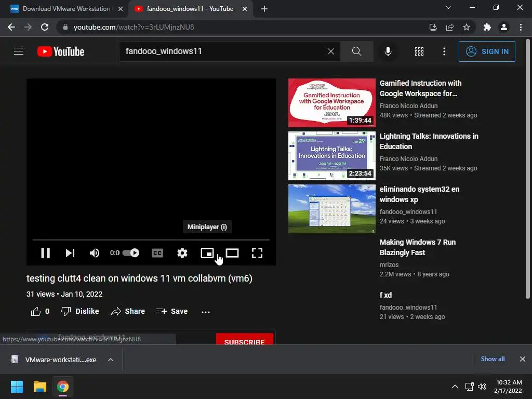The image size is (532, 399).
Task: Open the downloaded VMware-workstation exe file
Action: click(54, 360)
